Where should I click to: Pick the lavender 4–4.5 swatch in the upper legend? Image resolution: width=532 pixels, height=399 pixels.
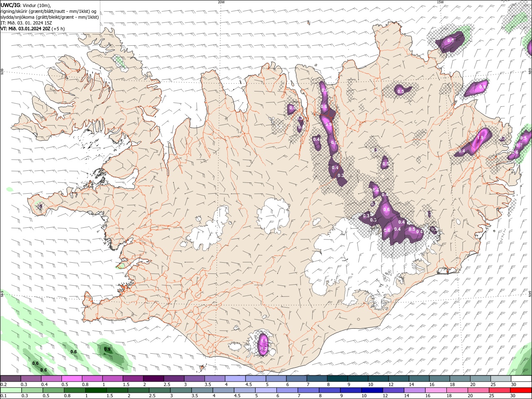[236, 379]
